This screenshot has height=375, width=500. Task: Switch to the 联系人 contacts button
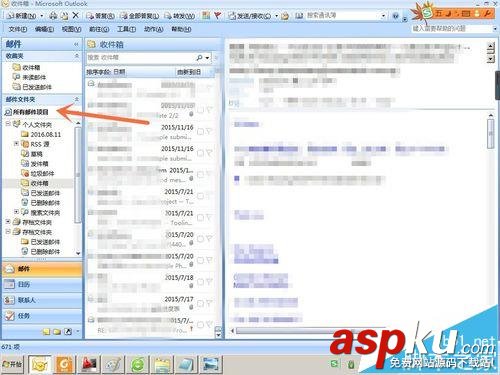pos(42,300)
